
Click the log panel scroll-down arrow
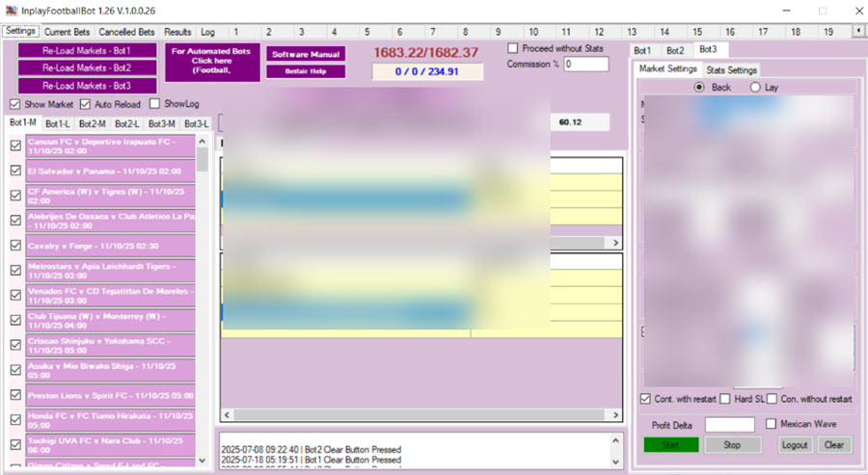click(614, 461)
